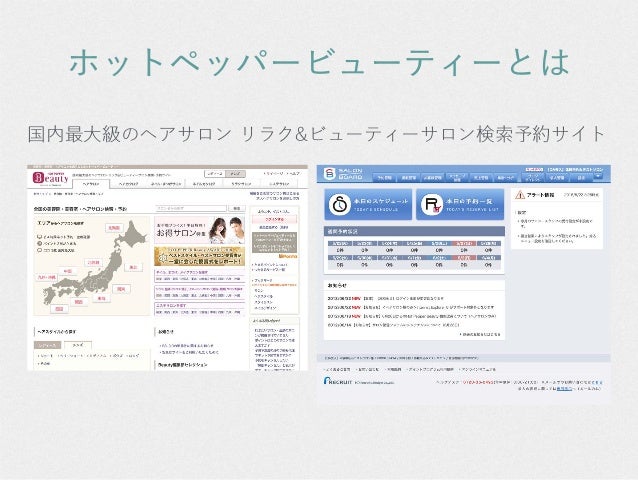The height and width of the screenshot is (480, 638).
Task: Choose 関西 region on the map
Action: (x=79, y=302)
